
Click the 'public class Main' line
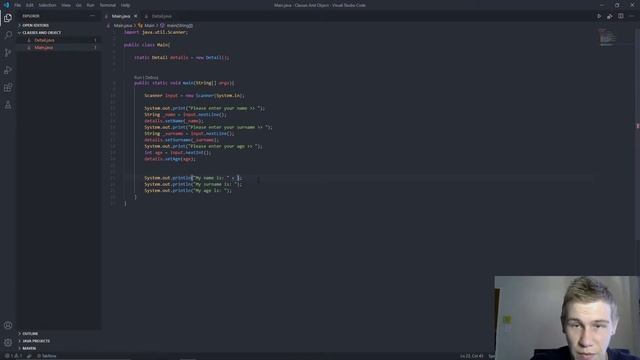pyautogui.click(x=147, y=45)
